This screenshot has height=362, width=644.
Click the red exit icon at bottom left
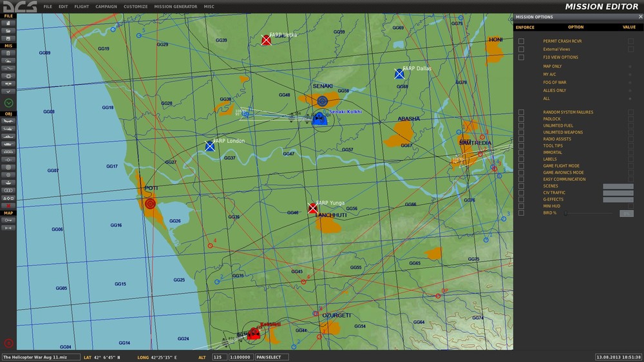(8, 343)
